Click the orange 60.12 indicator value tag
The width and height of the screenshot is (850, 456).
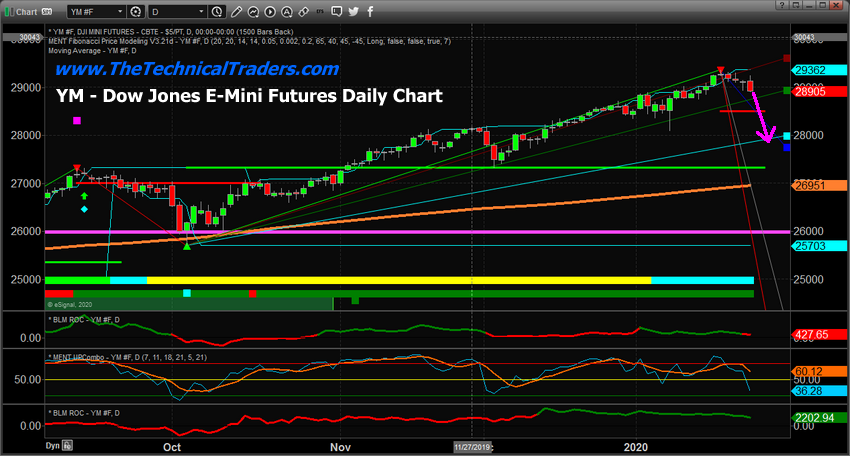(819, 371)
